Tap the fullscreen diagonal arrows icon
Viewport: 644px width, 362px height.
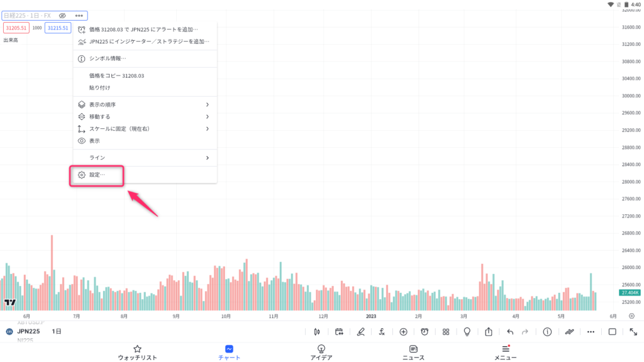pos(633,332)
